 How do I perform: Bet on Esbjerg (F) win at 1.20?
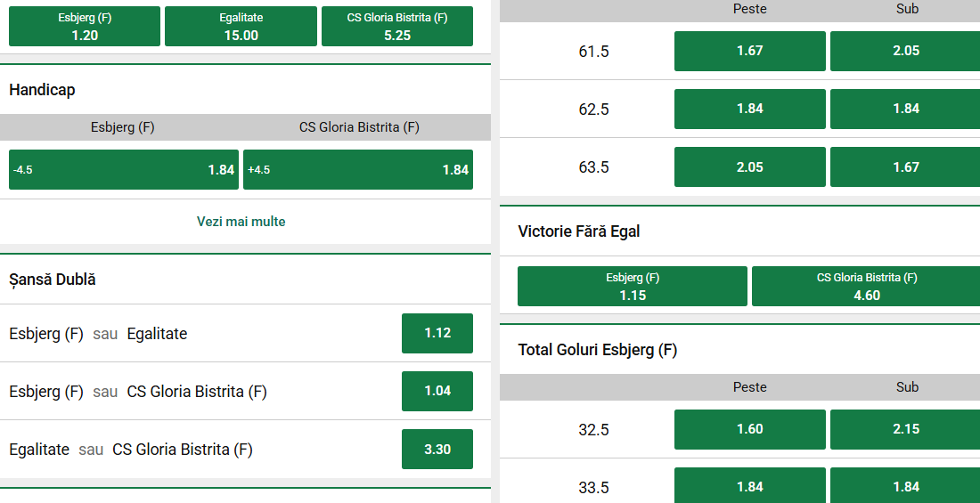pyautogui.click(x=85, y=27)
